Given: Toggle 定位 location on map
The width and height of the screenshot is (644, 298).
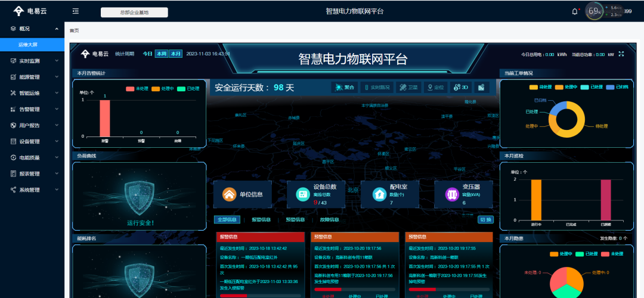Looking at the screenshot, I should click(436, 88).
